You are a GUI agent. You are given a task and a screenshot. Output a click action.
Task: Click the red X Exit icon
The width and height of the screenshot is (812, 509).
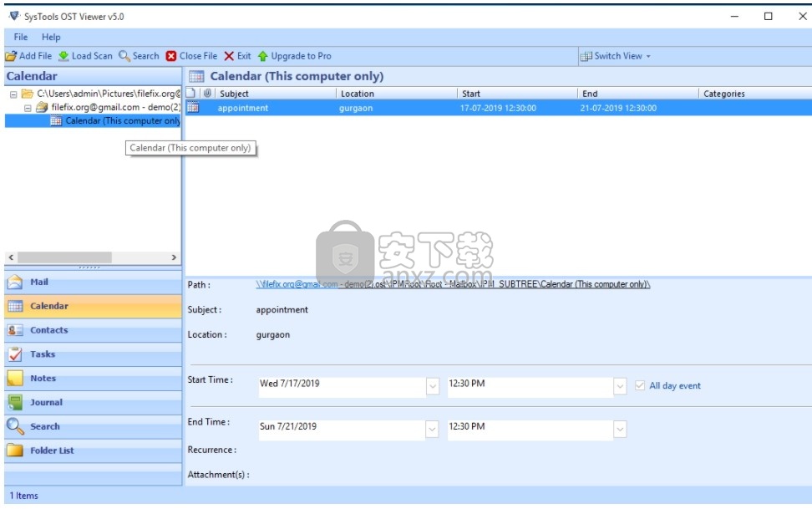tap(229, 56)
